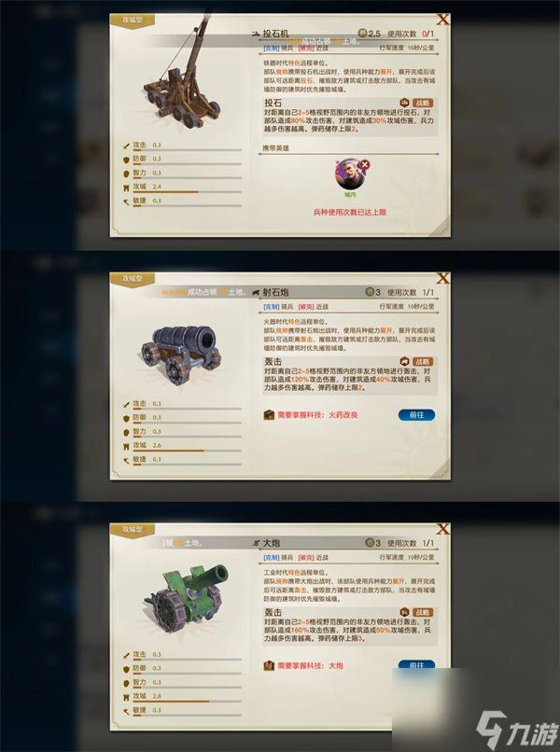Close the 射石炮 detail panel
Viewport: 560px width, 752px height.
[x=442, y=278]
